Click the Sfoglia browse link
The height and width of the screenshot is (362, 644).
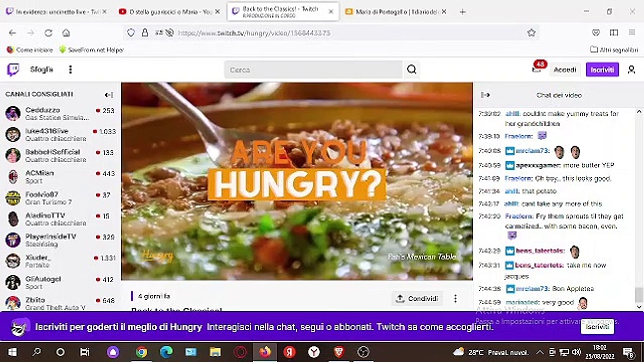(41, 70)
